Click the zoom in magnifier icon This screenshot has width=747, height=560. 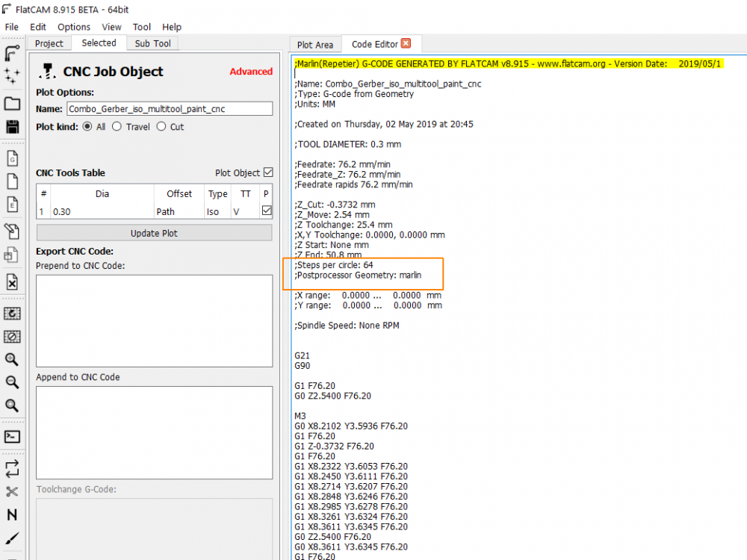coord(12,360)
